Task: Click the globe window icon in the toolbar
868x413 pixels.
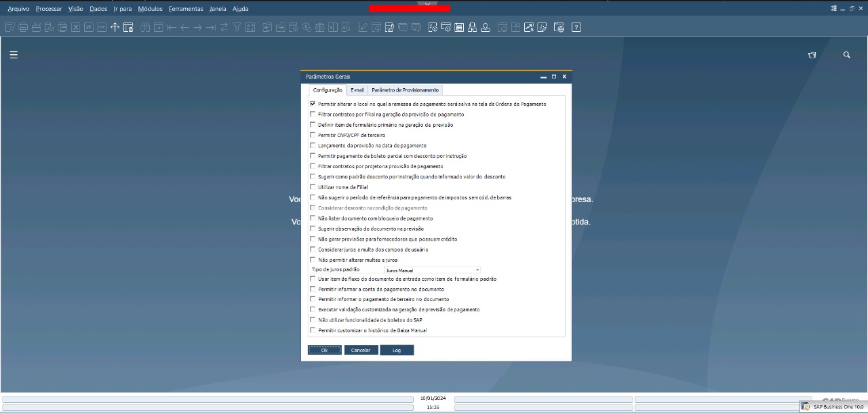Action: [559, 27]
